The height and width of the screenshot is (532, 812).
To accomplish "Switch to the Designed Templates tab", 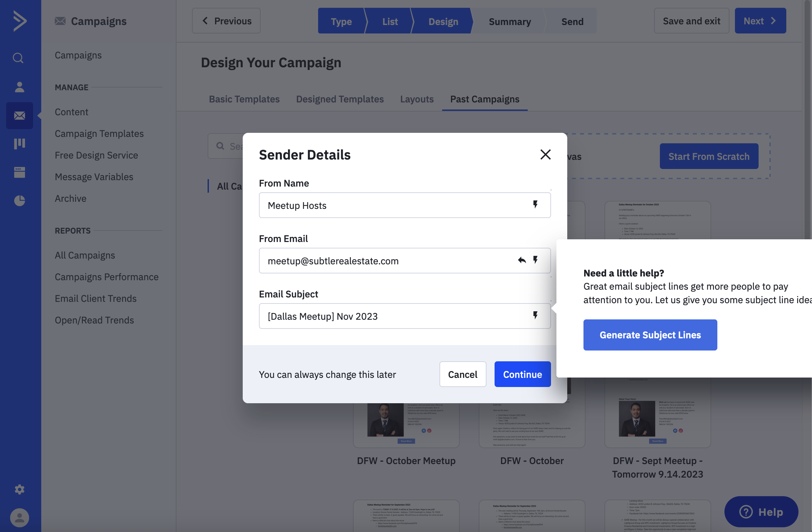I will [x=339, y=99].
